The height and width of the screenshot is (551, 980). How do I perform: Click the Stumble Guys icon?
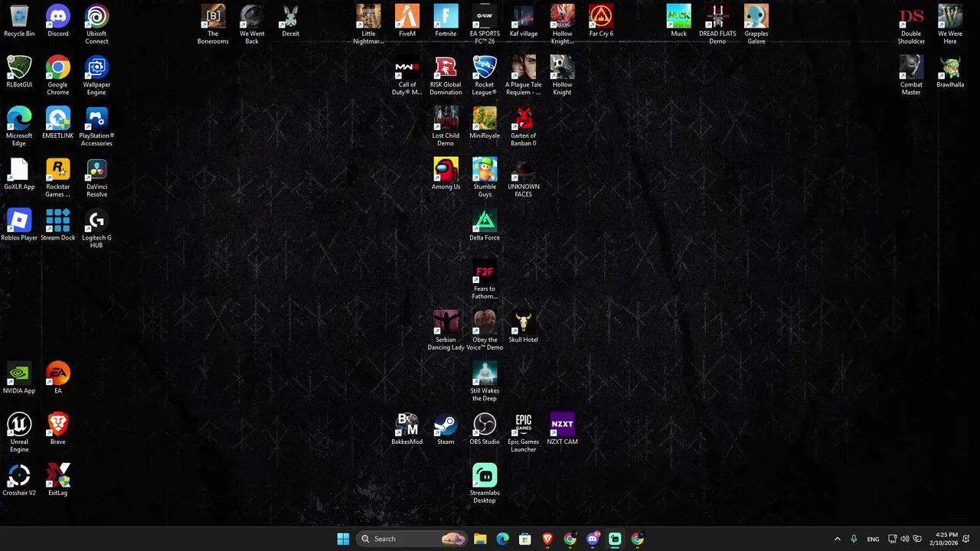(x=485, y=178)
